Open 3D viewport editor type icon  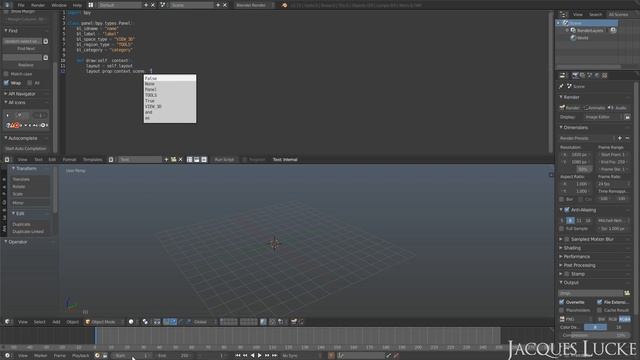tap(7, 322)
